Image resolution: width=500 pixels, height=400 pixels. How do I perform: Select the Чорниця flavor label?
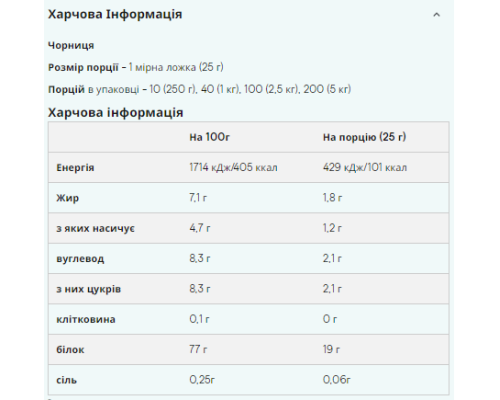71,45
